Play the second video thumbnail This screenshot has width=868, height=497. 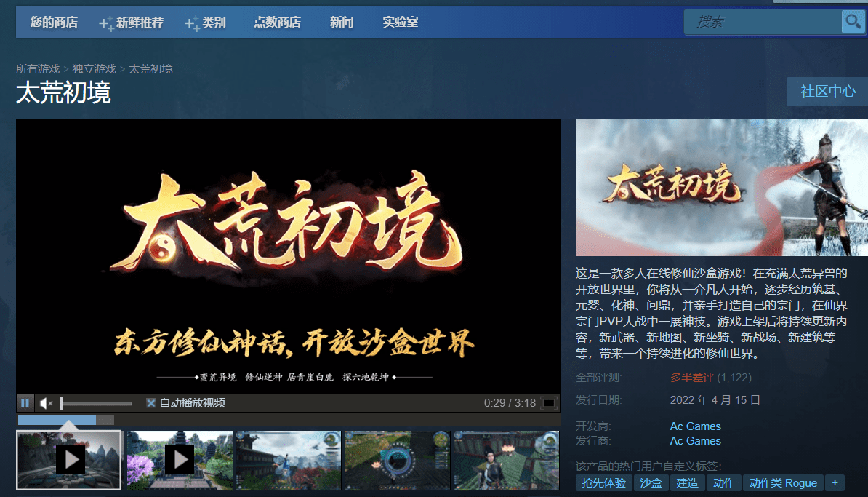tap(180, 460)
